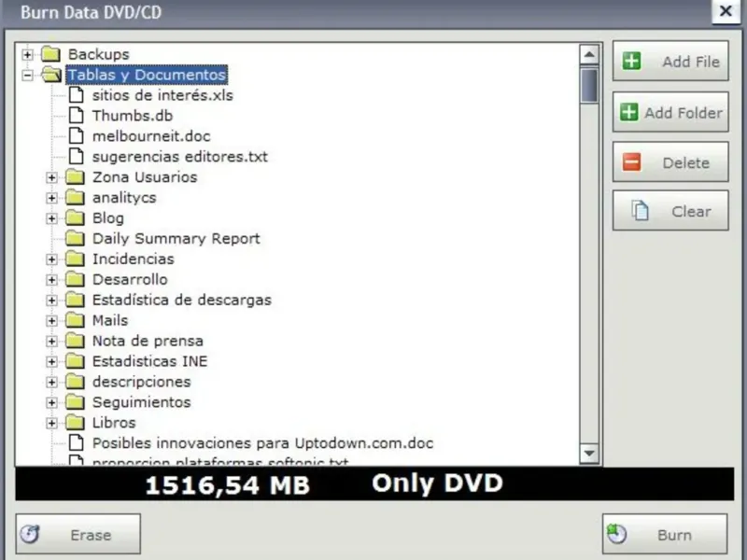This screenshot has width=747, height=560.
Task: Expand the Blog tree node
Action: tap(51, 218)
